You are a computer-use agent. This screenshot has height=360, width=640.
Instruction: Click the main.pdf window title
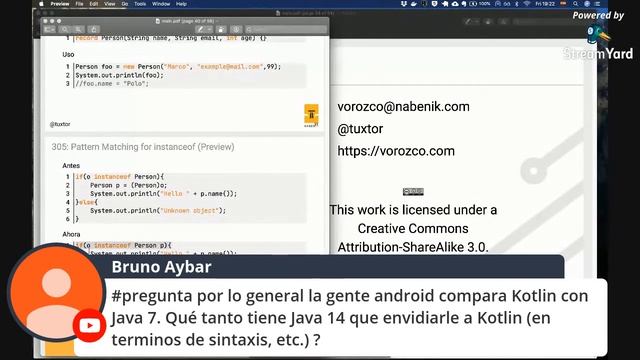click(x=187, y=21)
